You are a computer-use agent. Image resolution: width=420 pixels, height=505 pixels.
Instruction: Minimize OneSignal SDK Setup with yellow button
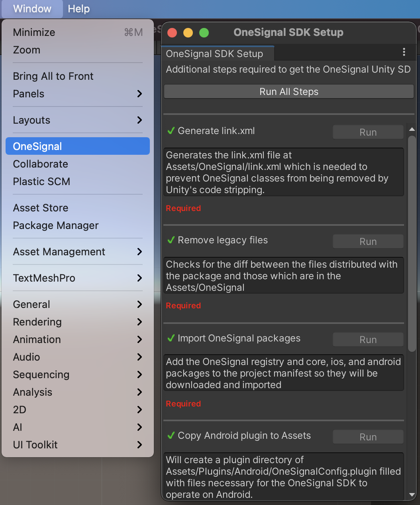(188, 33)
